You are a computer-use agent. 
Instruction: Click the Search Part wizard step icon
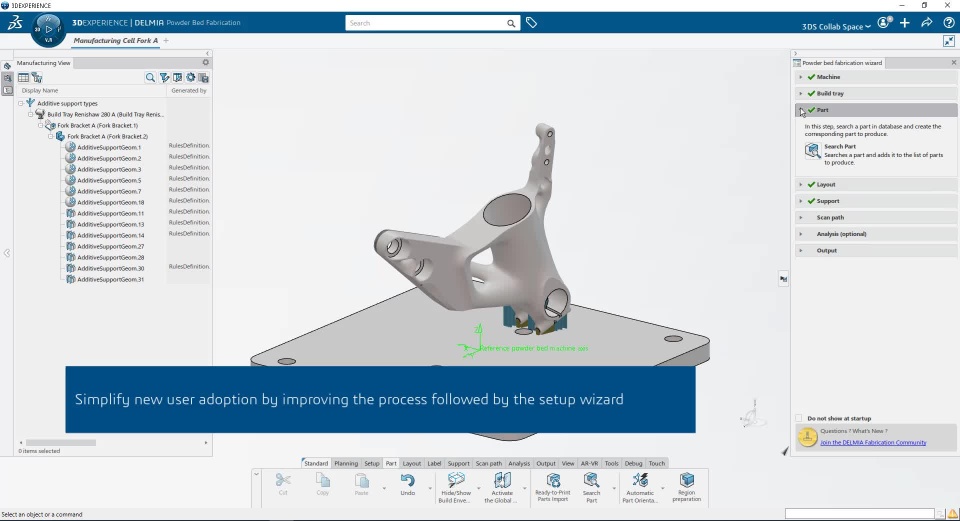tap(812, 151)
